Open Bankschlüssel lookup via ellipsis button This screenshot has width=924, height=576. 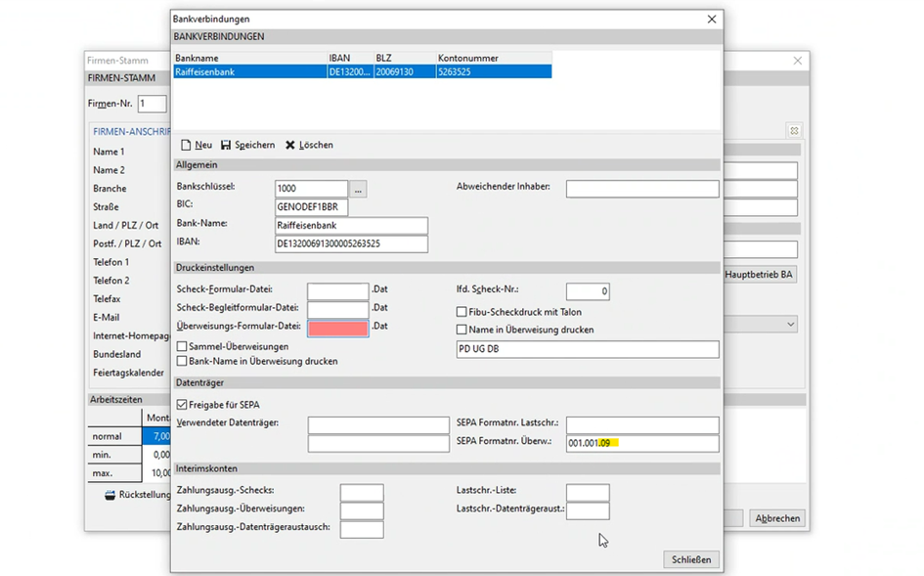359,189
